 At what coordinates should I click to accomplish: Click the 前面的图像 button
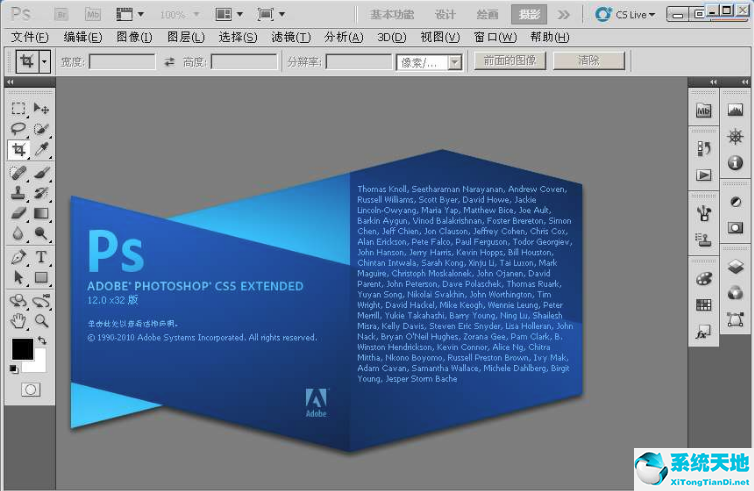pos(510,61)
